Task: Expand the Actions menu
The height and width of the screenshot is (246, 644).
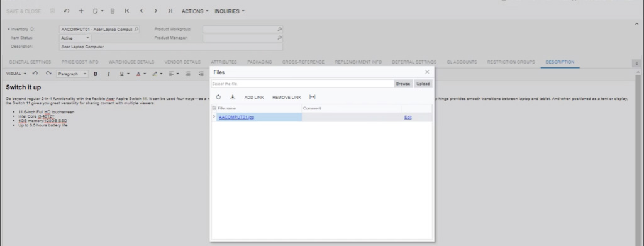Action: (x=195, y=11)
